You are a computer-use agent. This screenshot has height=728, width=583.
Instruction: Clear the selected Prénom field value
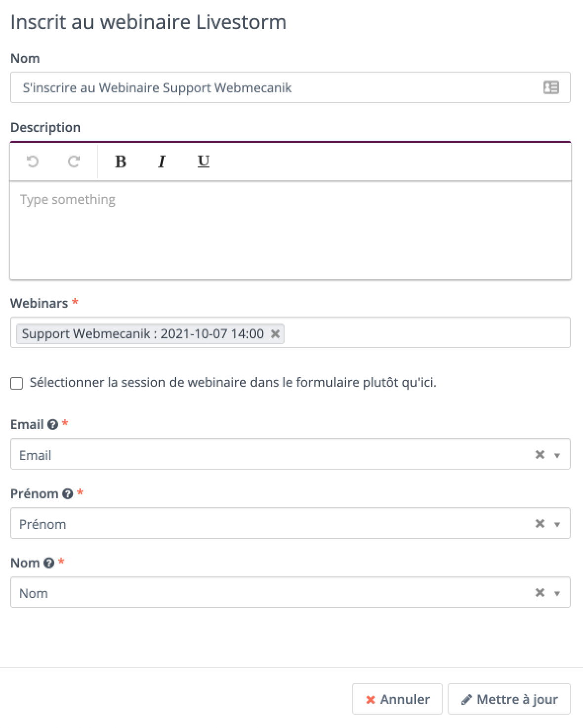coord(540,524)
